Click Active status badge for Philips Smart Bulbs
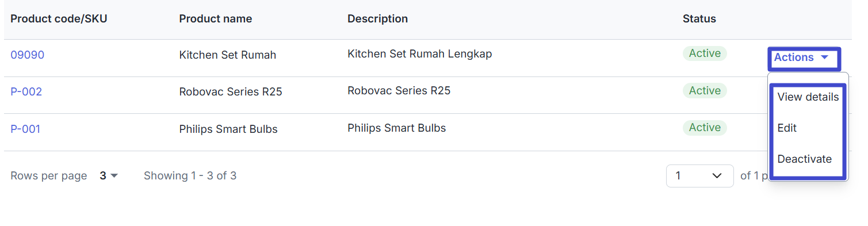 (705, 127)
